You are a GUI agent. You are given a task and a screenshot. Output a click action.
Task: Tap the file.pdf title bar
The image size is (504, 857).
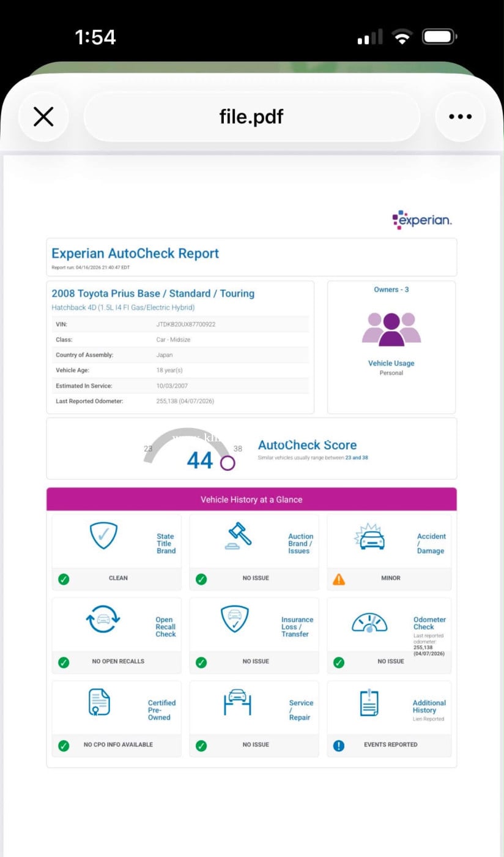[x=251, y=116]
